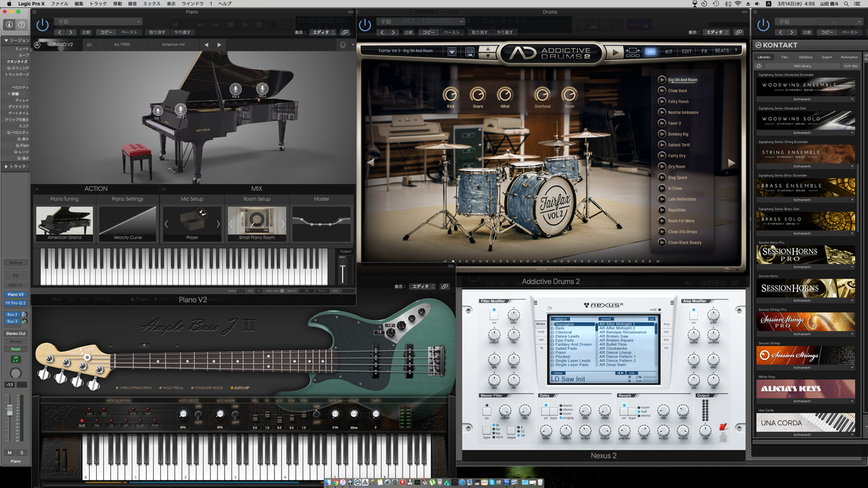This screenshot has width=868, height=488.
Task: Click the Addictive Drums help question mark
Action: (736, 52)
